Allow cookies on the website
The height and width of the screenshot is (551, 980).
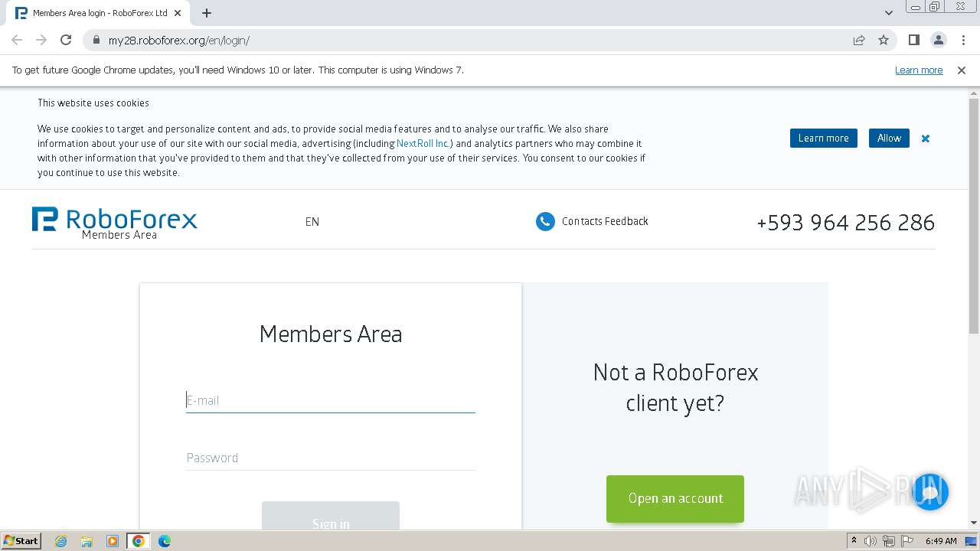[x=889, y=139]
